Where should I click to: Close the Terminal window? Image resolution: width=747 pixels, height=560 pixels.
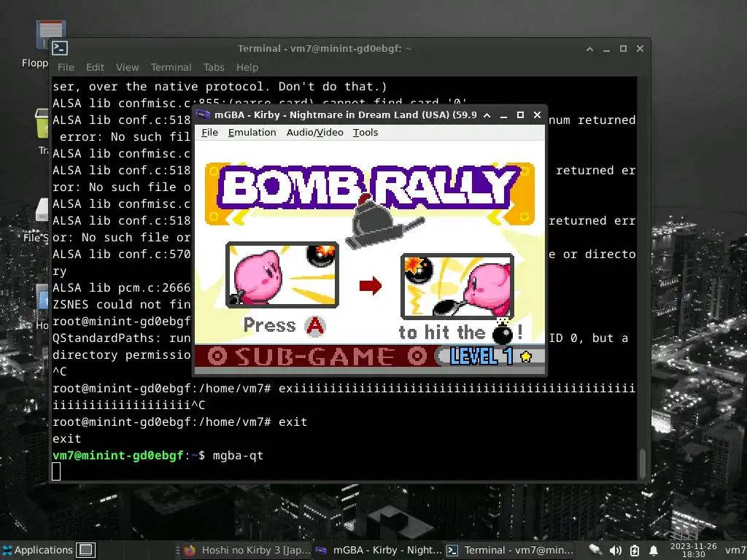640,49
